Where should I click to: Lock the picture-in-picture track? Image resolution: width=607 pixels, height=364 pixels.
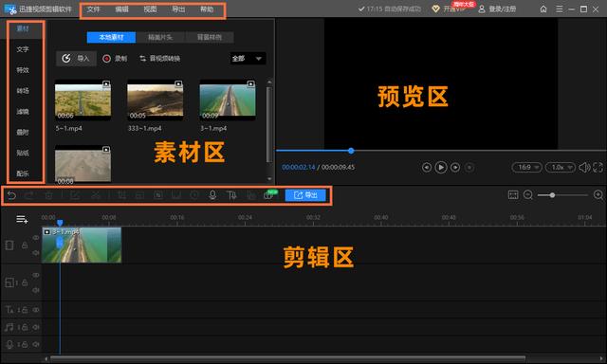(25, 282)
